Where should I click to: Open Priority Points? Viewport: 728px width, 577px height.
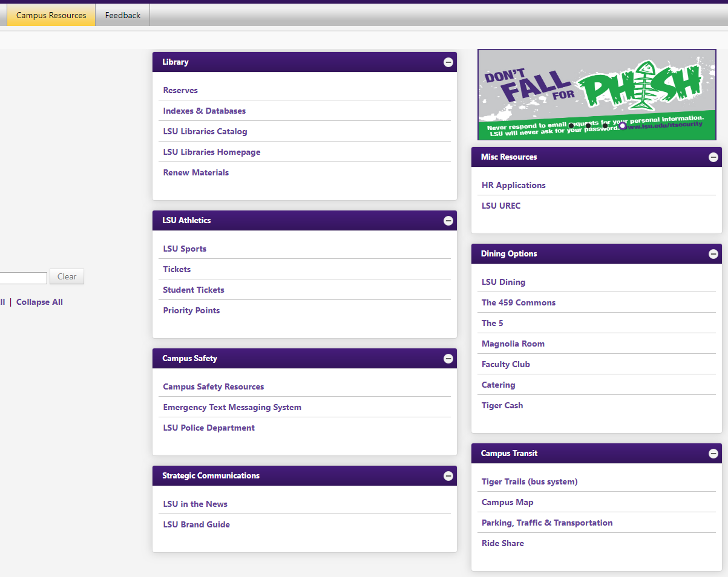click(191, 310)
